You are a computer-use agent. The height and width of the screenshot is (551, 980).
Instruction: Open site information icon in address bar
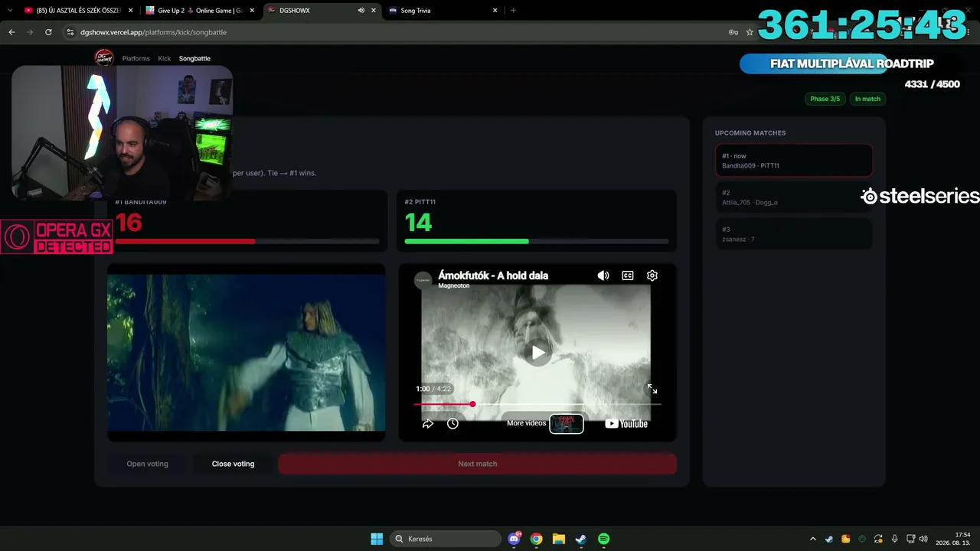point(70,32)
